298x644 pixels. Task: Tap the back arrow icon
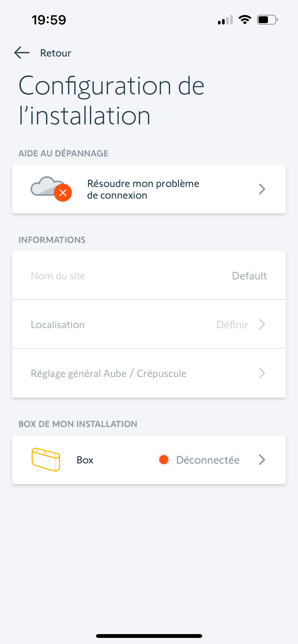tap(22, 53)
